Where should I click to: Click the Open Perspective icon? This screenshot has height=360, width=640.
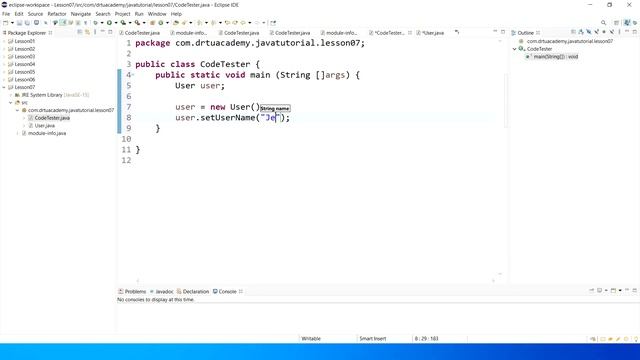click(616, 23)
